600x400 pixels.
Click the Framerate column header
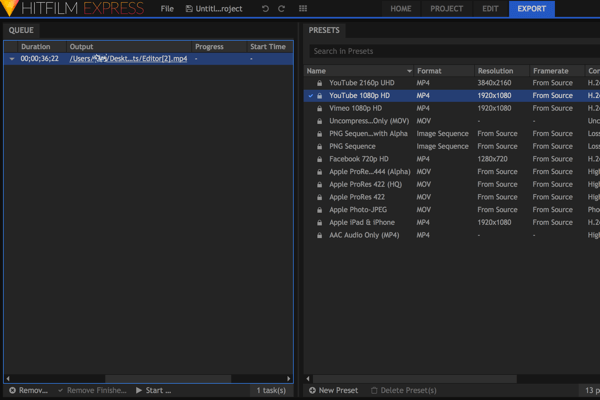[x=558, y=71]
